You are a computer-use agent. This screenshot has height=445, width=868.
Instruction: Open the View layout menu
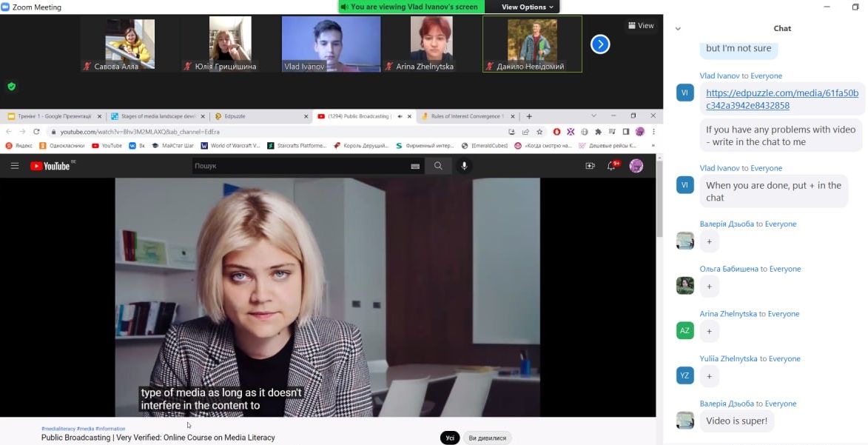(641, 25)
